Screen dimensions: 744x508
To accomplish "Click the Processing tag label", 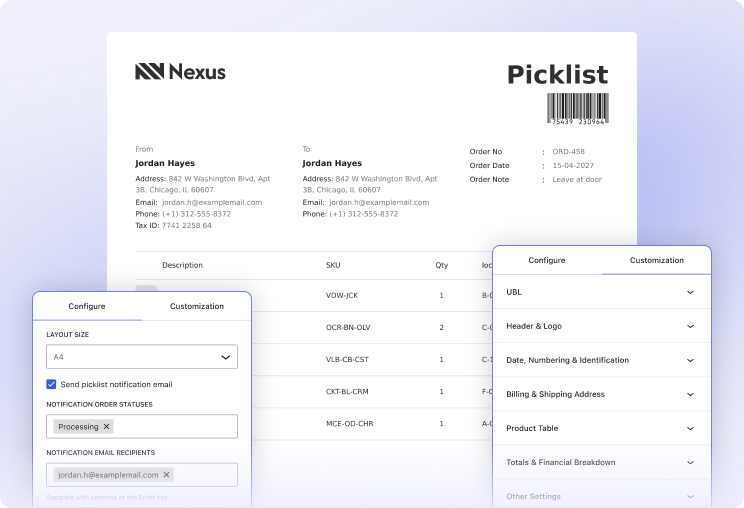I will pos(78,426).
